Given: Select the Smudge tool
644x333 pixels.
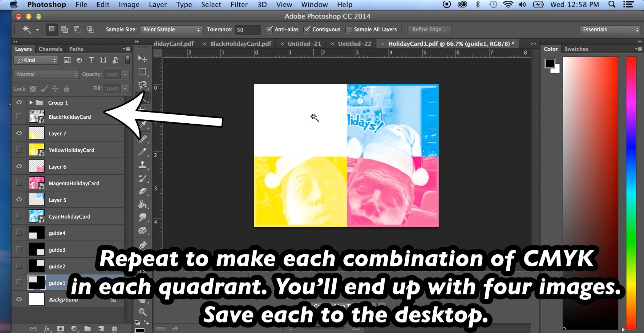Looking at the screenshot, I should pos(142,218).
